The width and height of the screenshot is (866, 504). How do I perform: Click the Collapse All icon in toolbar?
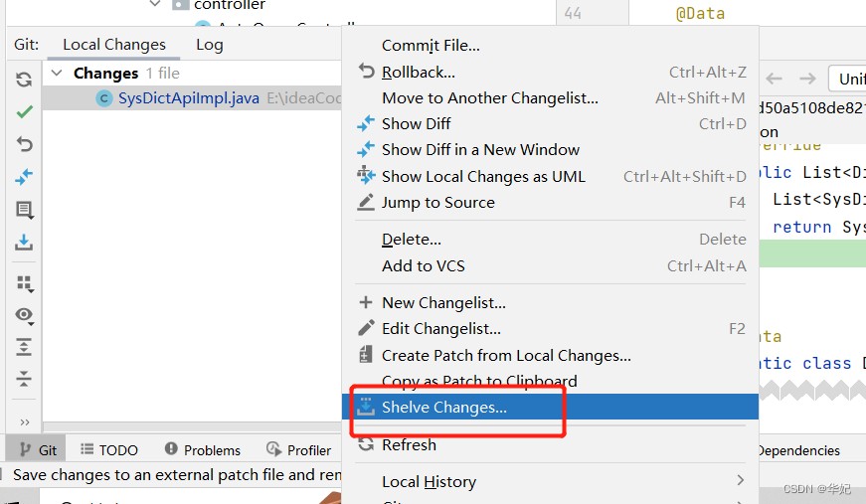point(25,379)
